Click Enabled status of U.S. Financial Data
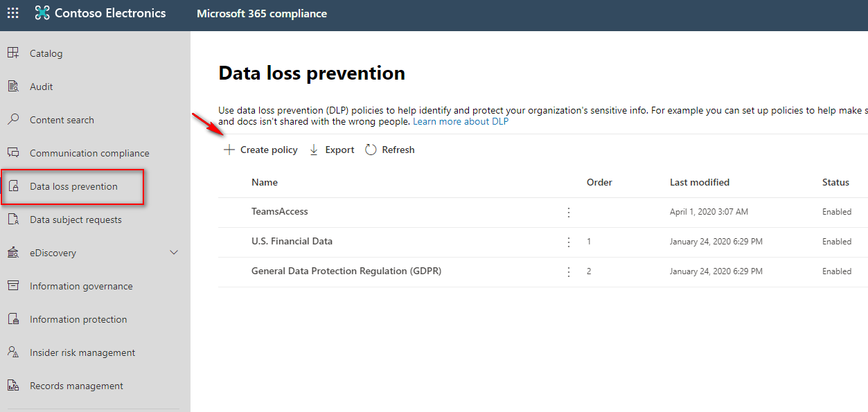The height and width of the screenshot is (412, 868). (837, 242)
